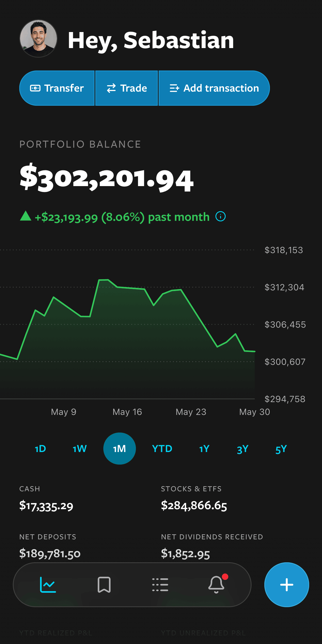Image resolution: width=322 pixels, height=644 pixels.
Task: Select the 1W time range
Action: (x=80, y=449)
